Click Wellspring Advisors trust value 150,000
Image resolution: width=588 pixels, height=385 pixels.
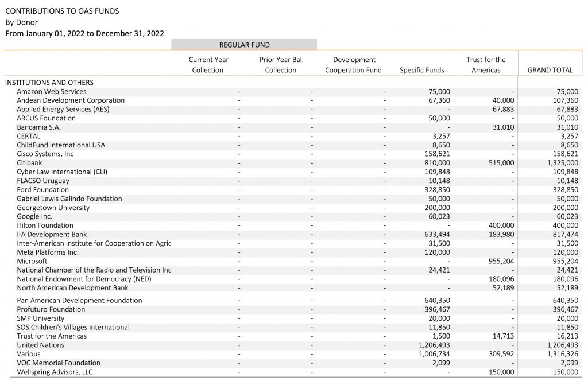(501, 372)
